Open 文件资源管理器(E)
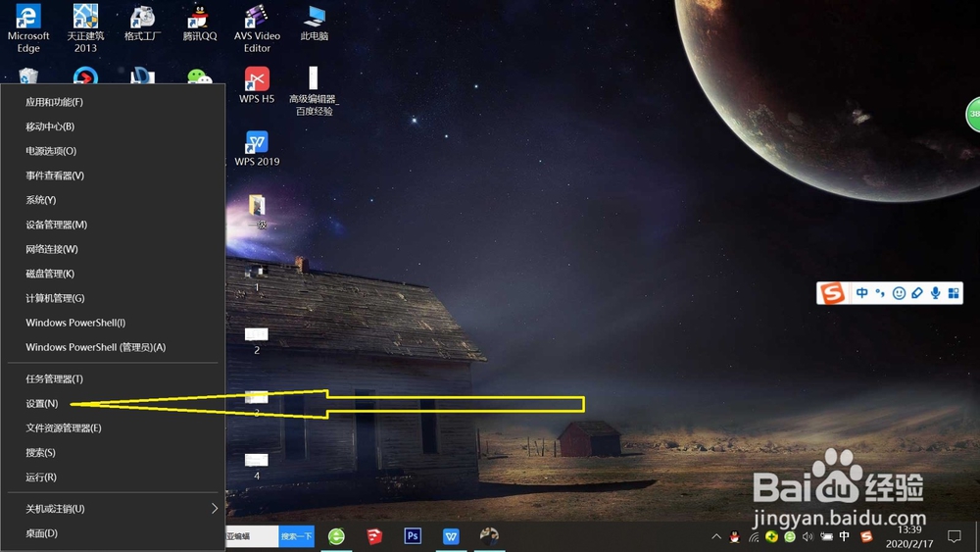Image resolution: width=980 pixels, height=552 pixels. tap(113, 427)
